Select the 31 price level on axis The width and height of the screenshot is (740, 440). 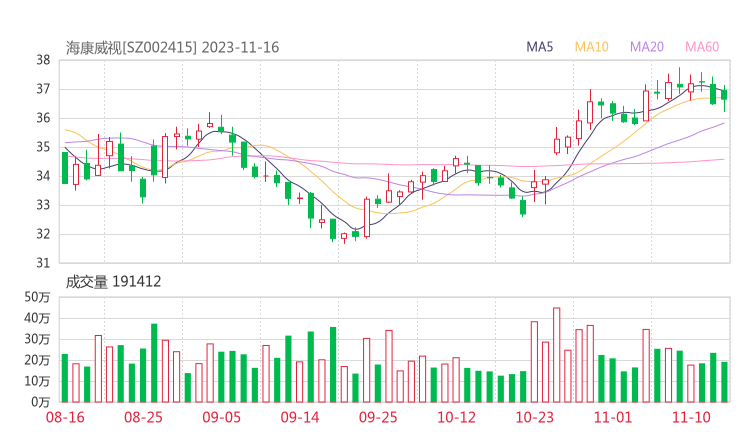point(44,263)
